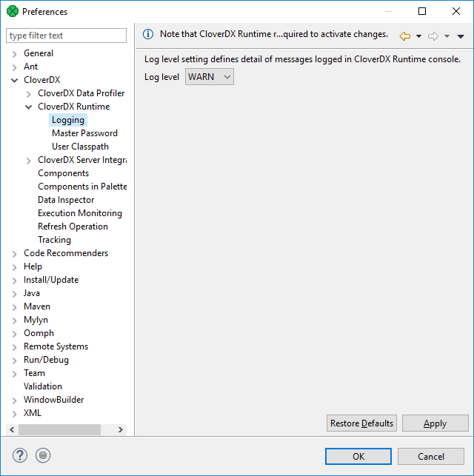The height and width of the screenshot is (476, 474).
Task: Close the Preferences window
Action: 456,11
